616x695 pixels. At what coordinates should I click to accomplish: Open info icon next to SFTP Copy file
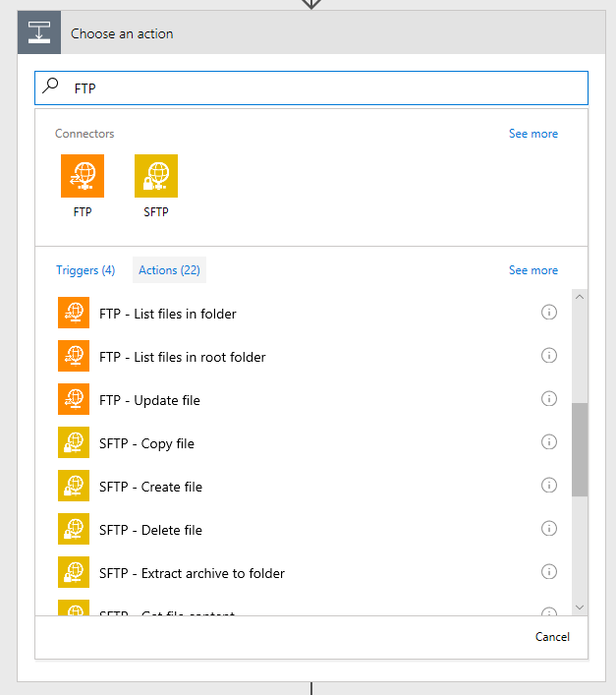coord(548,442)
